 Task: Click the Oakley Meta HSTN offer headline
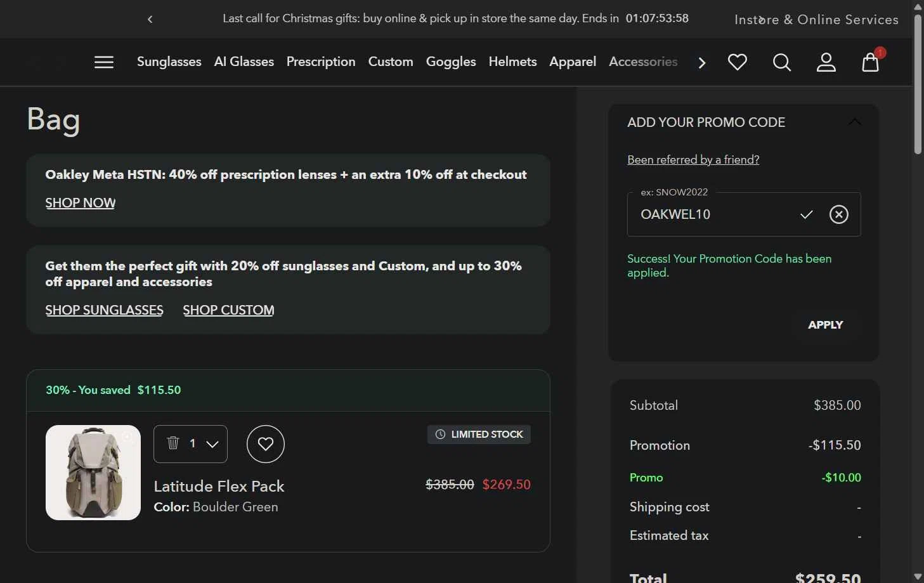pyautogui.click(x=286, y=174)
